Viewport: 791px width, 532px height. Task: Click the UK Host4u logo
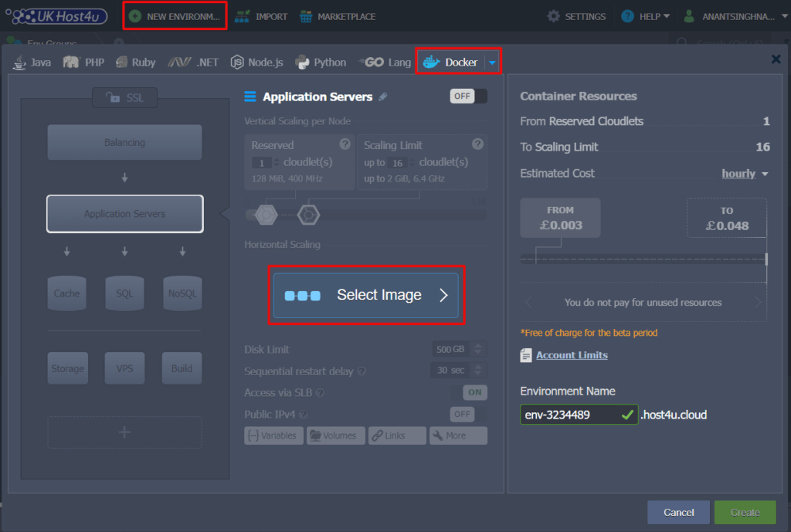click(x=56, y=16)
